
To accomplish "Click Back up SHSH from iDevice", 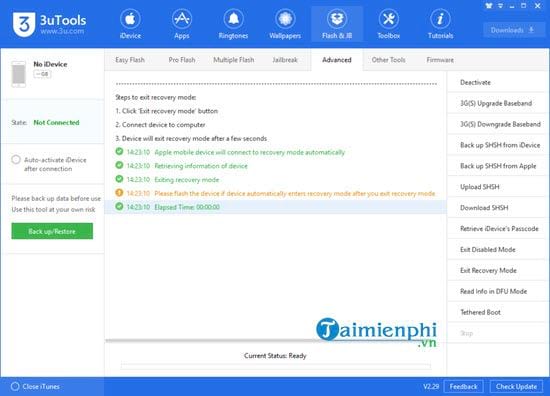I will click(498, 145).
